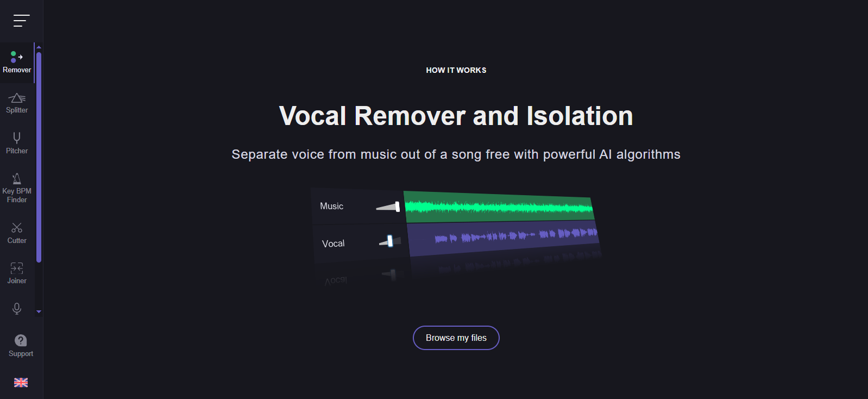The width and height of the screenshot is (868, 399).
Task: Click the purple sidebar scrollbar thumb
Action: (x=39, y=158)
